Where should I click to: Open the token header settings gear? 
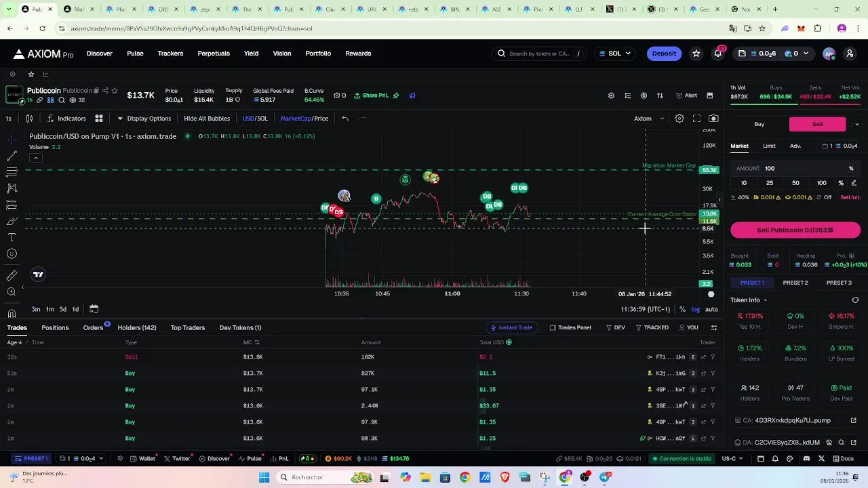[x=611, y=96]
